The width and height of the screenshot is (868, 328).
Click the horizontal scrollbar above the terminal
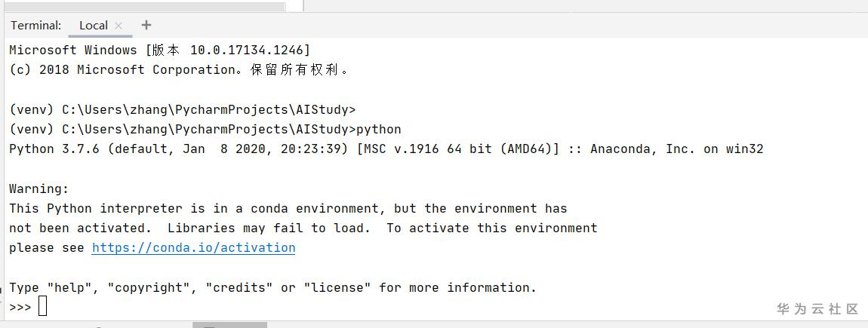point(143,7)
